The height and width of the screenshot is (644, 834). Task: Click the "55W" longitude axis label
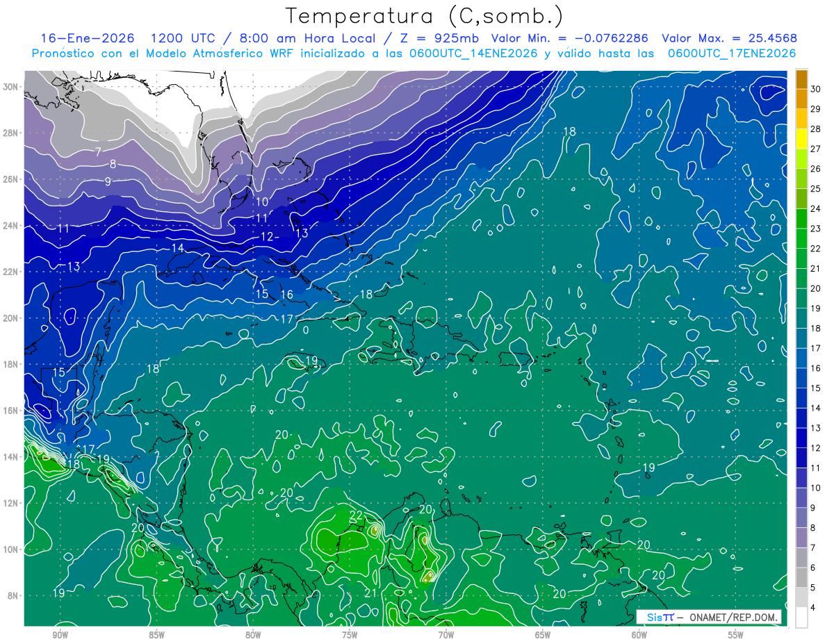[736, 636]
